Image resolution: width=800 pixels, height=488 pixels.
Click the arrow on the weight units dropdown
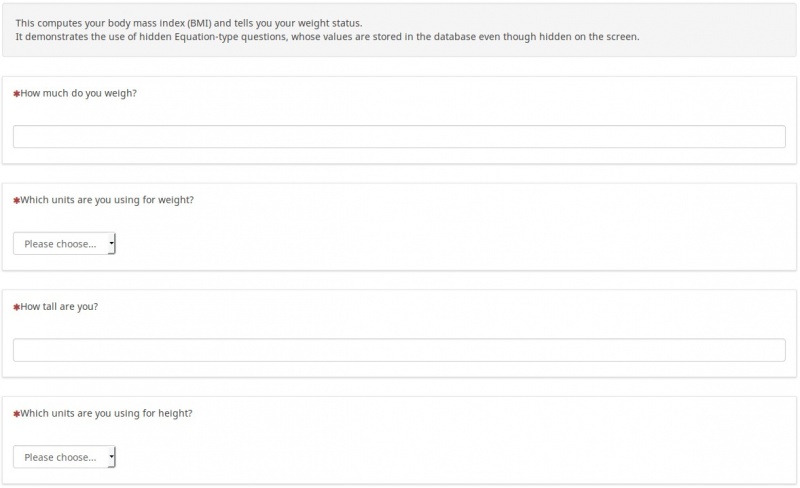click(111, 243)
